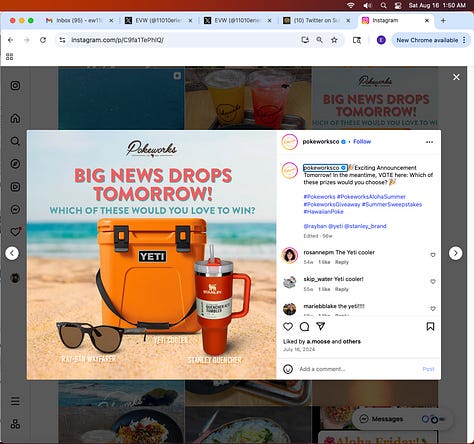Open pokeworksco avatar in post header

[289, 142]
